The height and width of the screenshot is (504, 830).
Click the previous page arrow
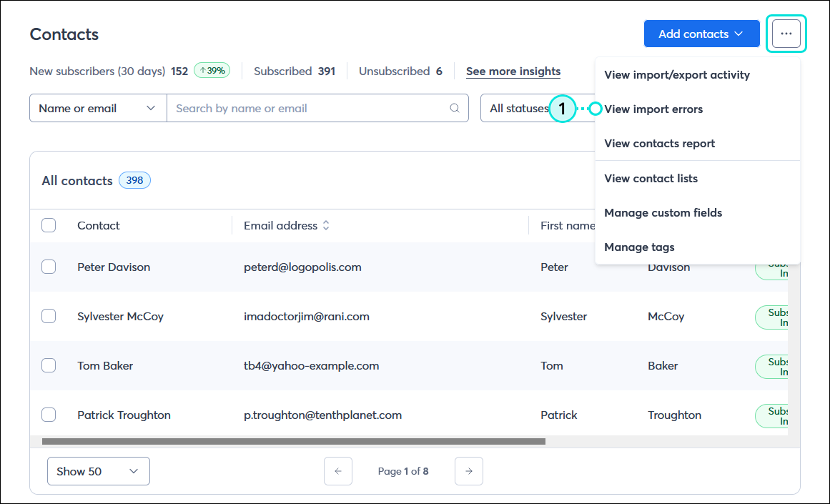tap(338, 471)
